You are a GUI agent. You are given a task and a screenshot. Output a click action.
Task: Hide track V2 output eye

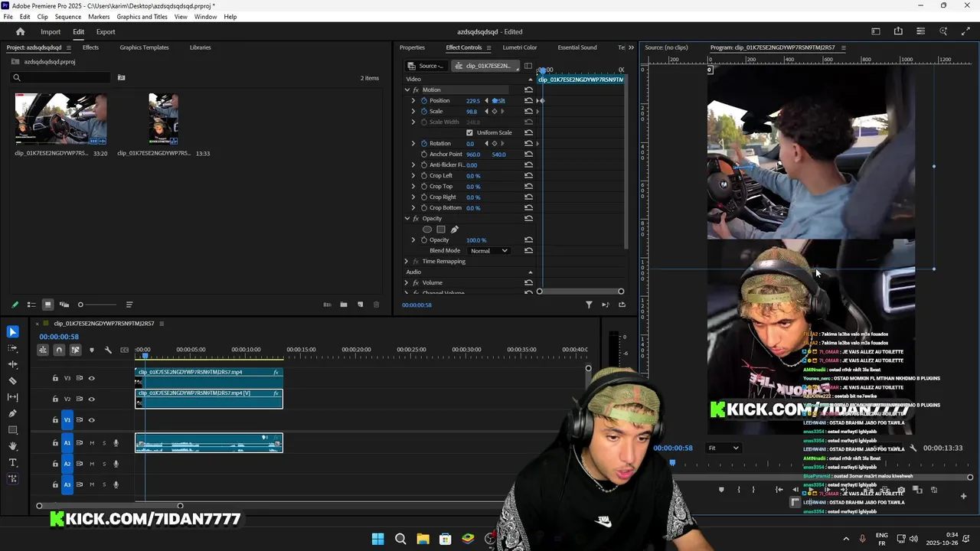click(x=91, y=399)
